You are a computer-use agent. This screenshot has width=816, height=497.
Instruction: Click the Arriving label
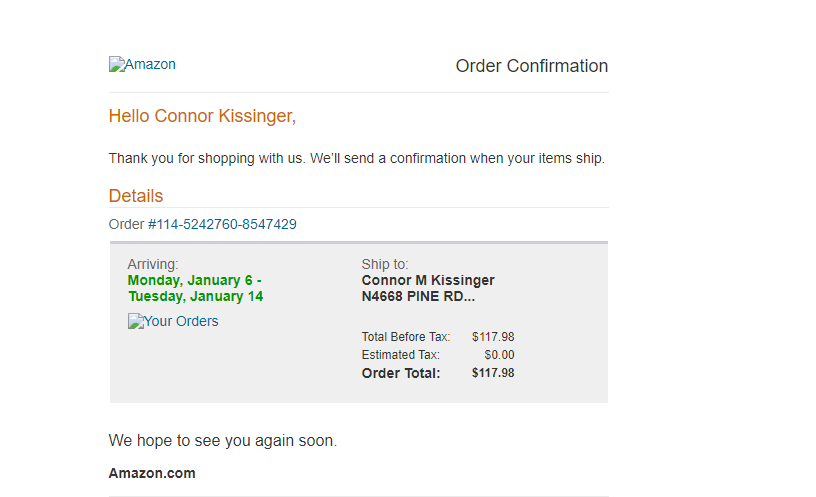(x=153, y=264)
